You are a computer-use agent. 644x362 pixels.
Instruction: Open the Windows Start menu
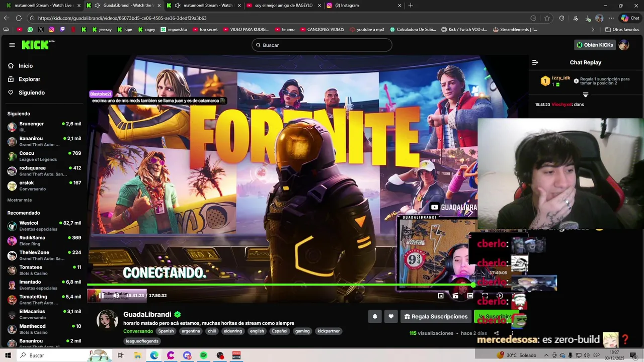pos(8,355)
